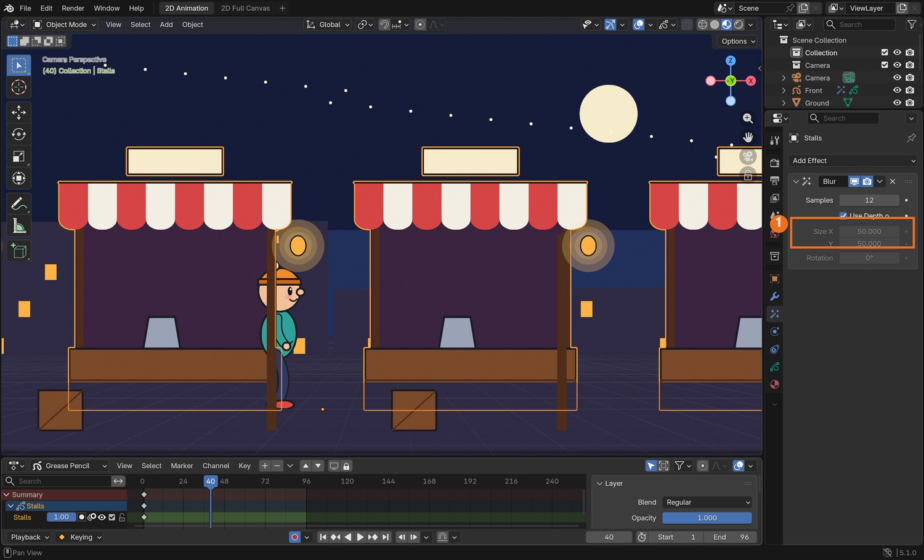Viewport: 924px width, 560px height.
Task: Click the pan view hand icon
Action: (x=748, y=137)
